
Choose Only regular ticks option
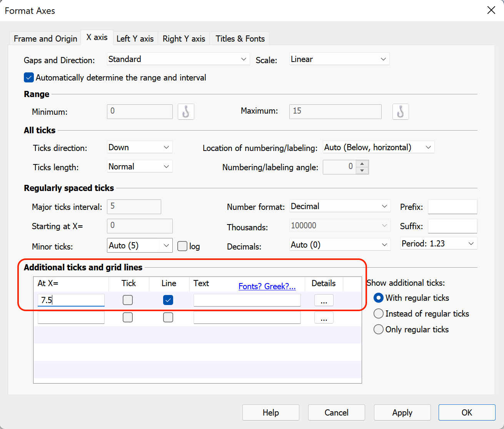(x=378, y=329)
